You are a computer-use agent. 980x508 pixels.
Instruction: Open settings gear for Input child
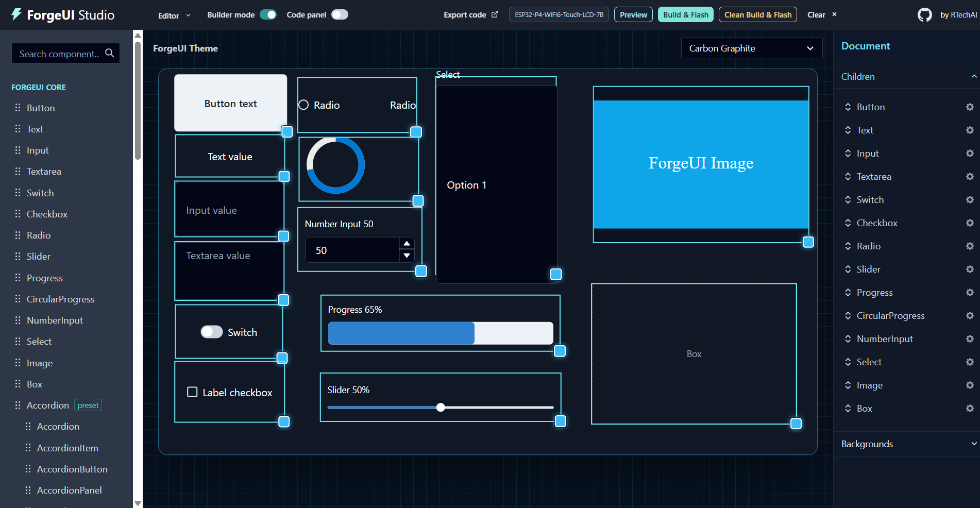[970, 154]
